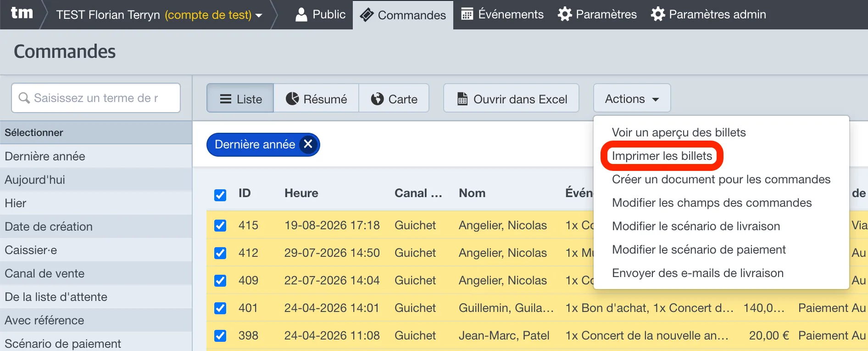Open the Public tab
The width and height of the screenshot is (868, 351).
(320, 15)
